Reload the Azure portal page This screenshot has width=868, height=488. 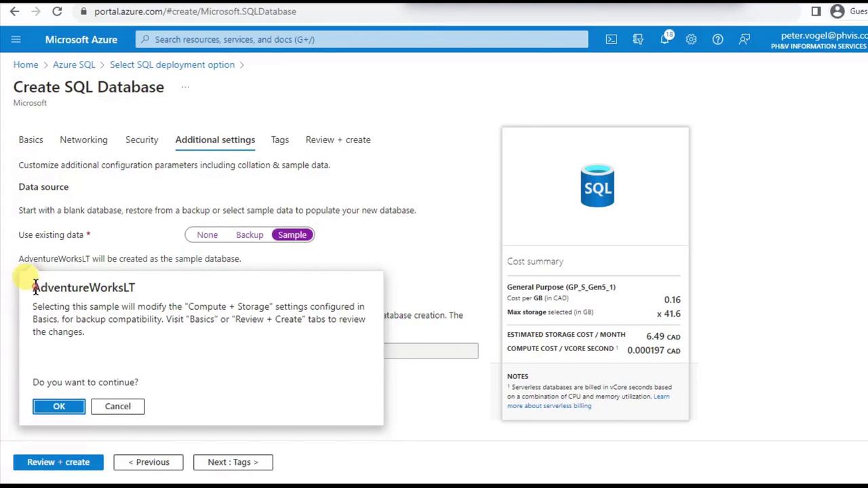57,12
